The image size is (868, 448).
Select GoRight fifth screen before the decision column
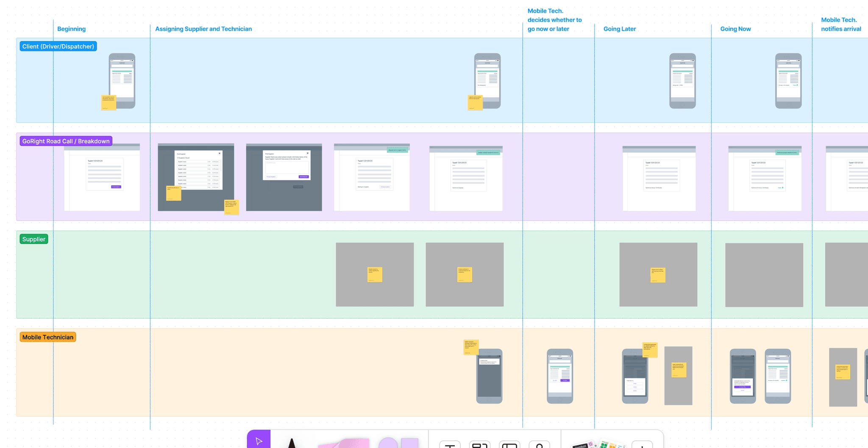point(466,178)
